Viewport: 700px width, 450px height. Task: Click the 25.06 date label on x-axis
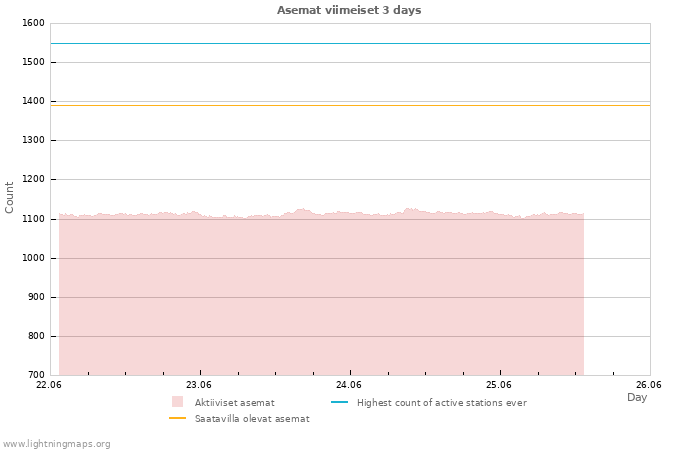[x=499, y=384]
